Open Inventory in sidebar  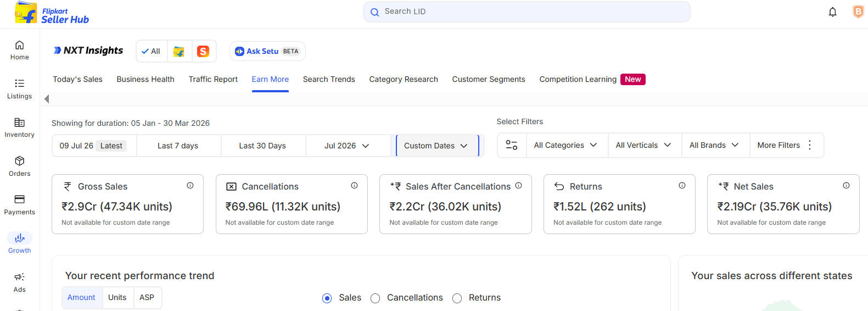[20, 127]
